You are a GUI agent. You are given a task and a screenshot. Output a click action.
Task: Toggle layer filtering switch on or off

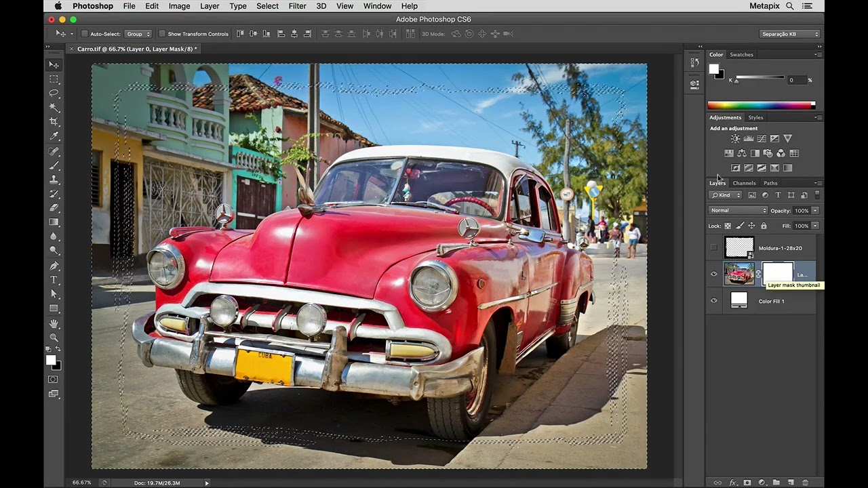pyautogui.click(x=816, y=195)
